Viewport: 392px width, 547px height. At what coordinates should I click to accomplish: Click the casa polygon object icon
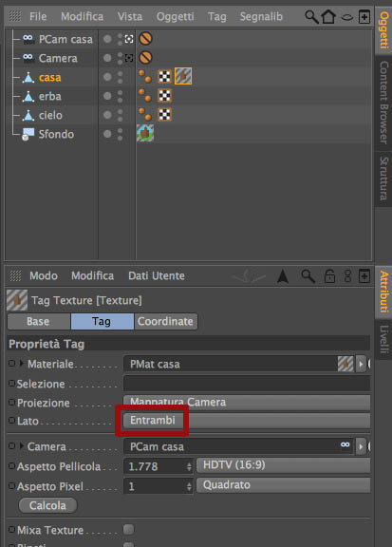pyautogui.click(x=28, y=77)
